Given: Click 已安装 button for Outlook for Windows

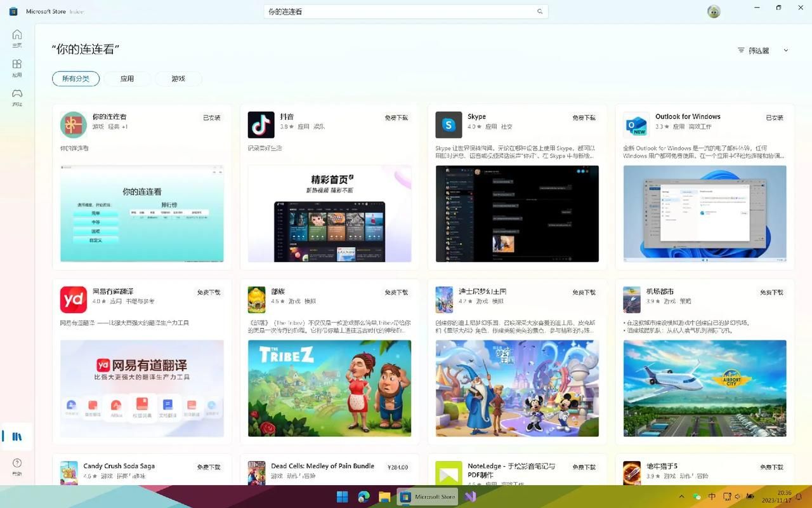Looking at the screenshot, I should pyautogui.click(x=775, y=118).
